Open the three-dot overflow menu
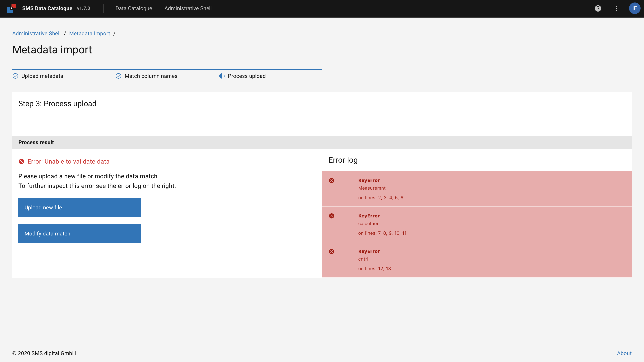This screenshot has height=362, width=644. pyautogui.click(x=616, y=8)
